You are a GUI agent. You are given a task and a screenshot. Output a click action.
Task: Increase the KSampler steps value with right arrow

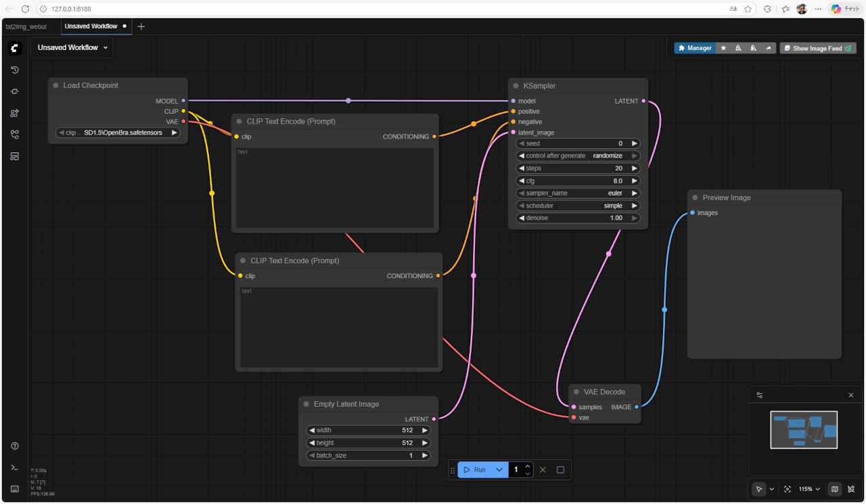(634, 168)
